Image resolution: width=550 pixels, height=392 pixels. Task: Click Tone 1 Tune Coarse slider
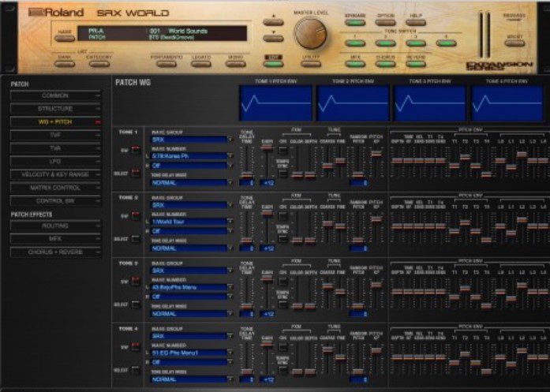[327, 166]
